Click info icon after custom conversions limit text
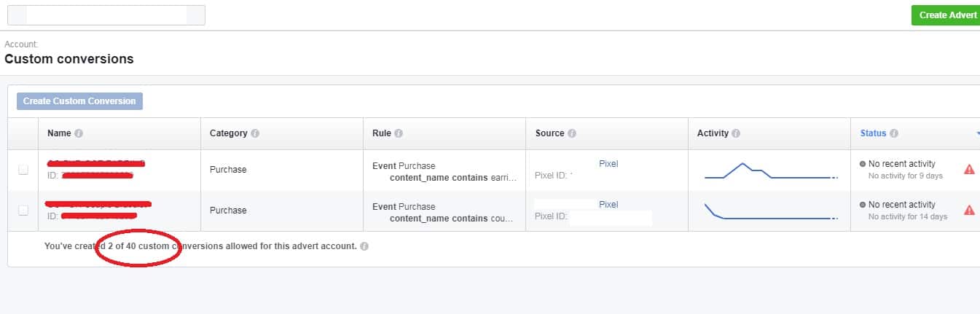 (364, 247)
